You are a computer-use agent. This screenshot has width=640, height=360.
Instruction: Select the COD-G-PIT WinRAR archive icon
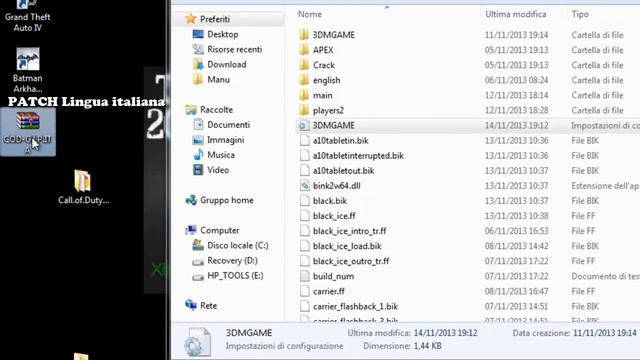[28, 131]
